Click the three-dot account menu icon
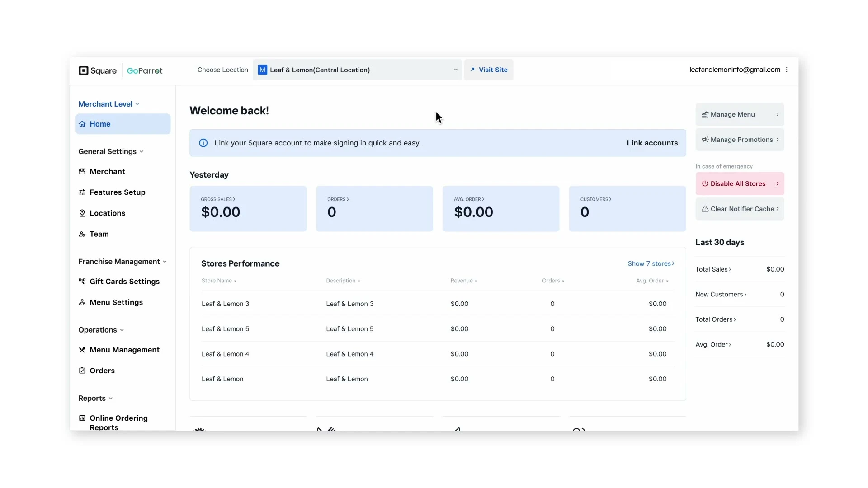 pos(787,70)
